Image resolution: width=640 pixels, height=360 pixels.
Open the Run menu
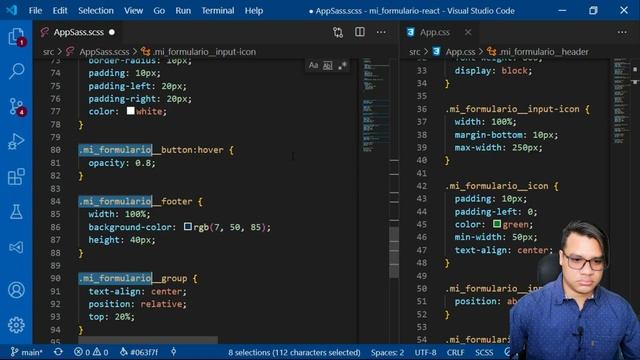(x=183, y=11)
